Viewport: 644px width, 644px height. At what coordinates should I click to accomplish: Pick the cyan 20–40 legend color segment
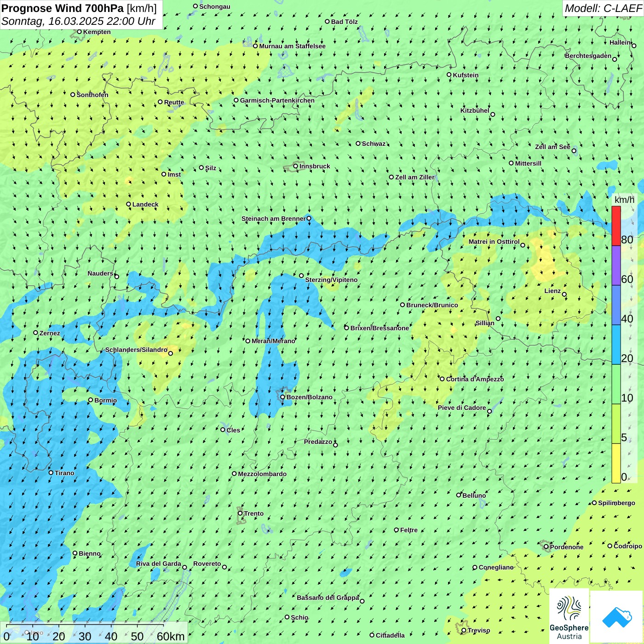pyautogui.click(x=616, y=345)
